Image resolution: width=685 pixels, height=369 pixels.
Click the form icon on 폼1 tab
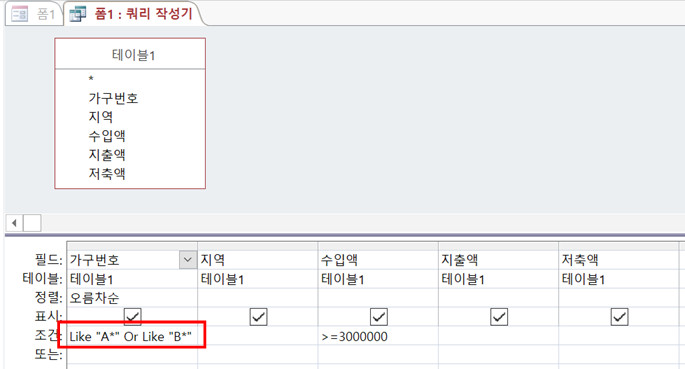[x=19, y=14]
